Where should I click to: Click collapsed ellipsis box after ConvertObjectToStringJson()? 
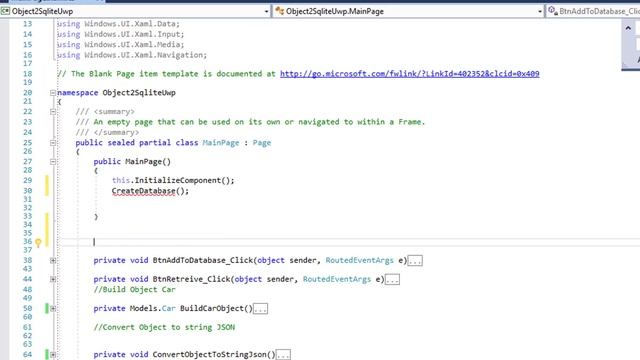[283, 355]
